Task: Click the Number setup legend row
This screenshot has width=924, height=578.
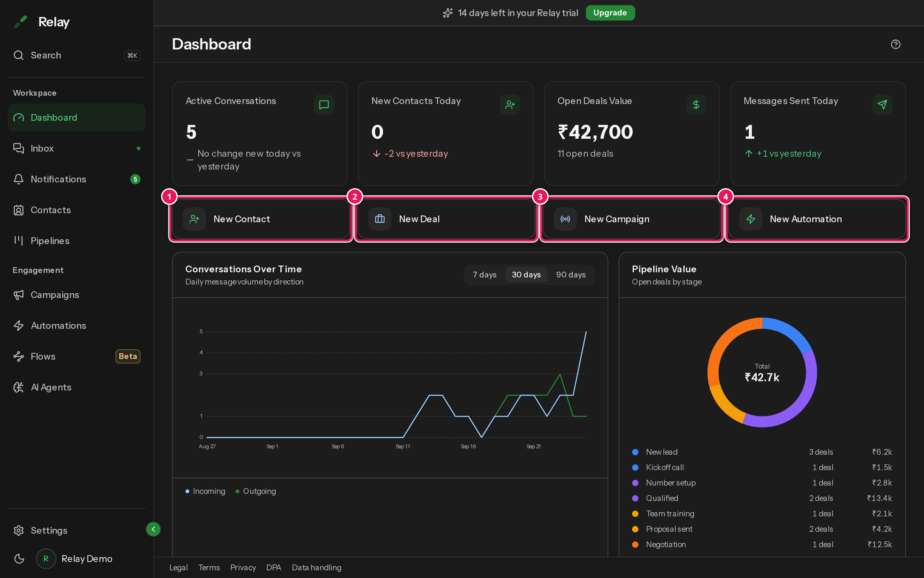Action: click(762, 483)
